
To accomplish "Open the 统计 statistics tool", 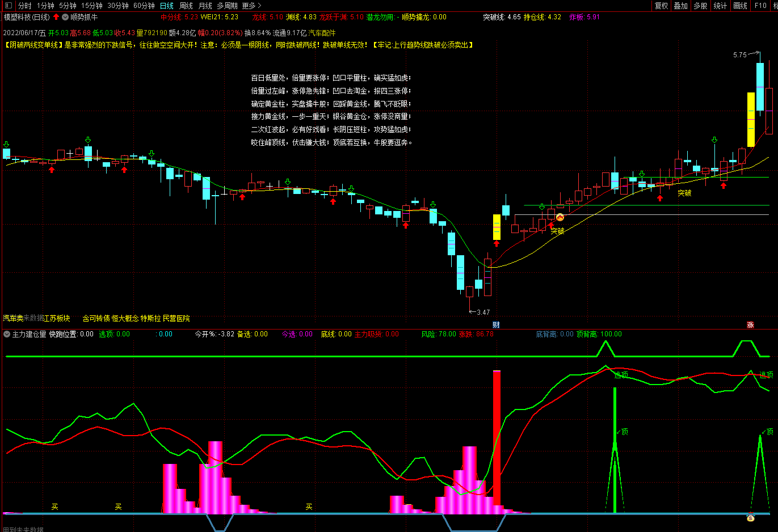I will 721,6.
